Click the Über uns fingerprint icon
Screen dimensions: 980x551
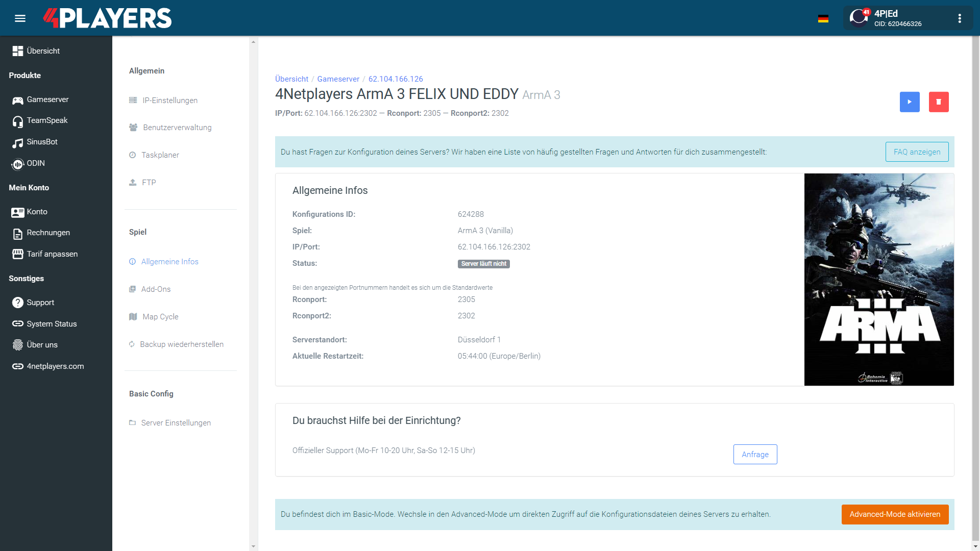(x=18, y=345)
